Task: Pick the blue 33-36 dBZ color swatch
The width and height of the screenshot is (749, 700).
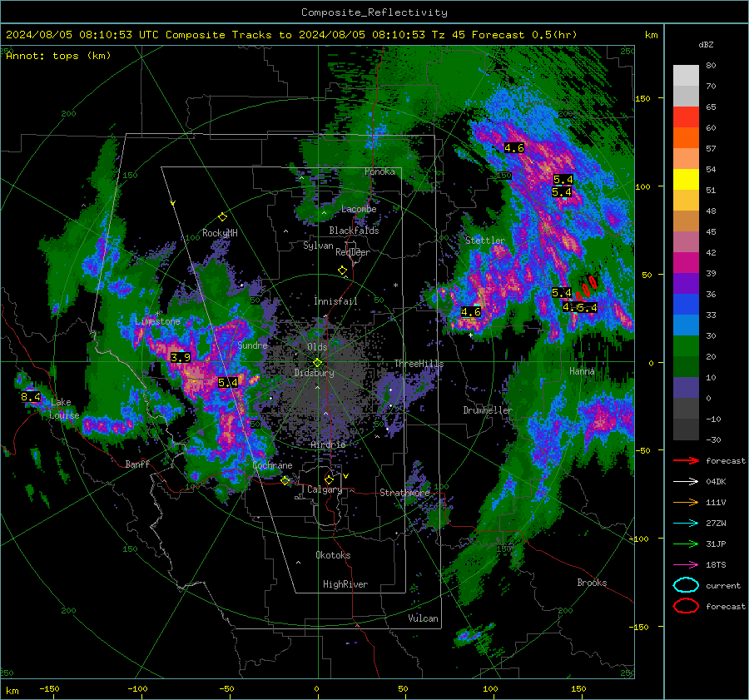Action: point(686,305)
